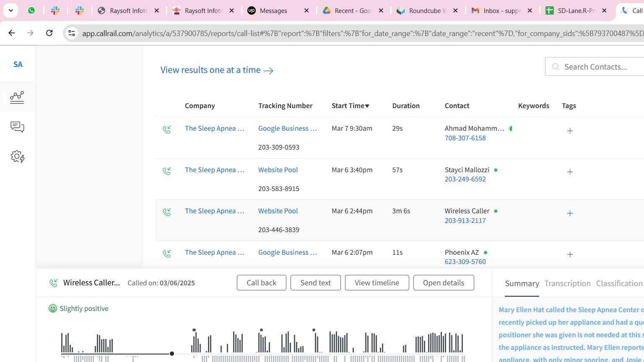Click call icon beside Wireless Caller in detail panel

[53, 283]
